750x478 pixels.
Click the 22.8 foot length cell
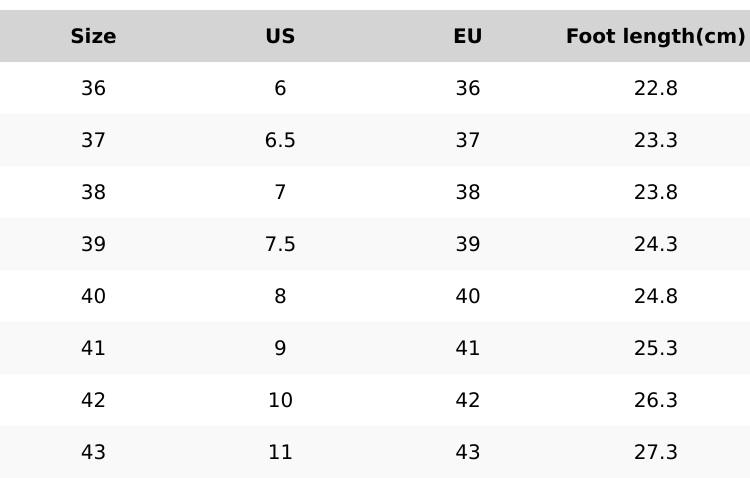655,89
